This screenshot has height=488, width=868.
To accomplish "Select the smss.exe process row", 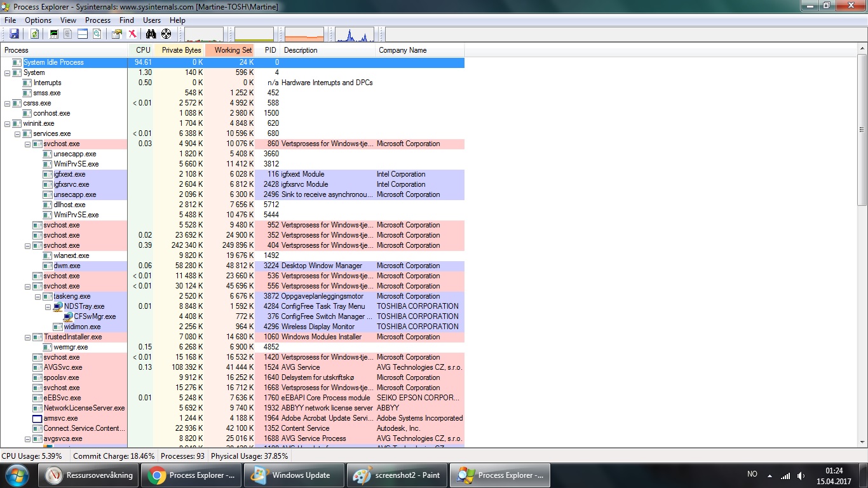I will point(232,93).
